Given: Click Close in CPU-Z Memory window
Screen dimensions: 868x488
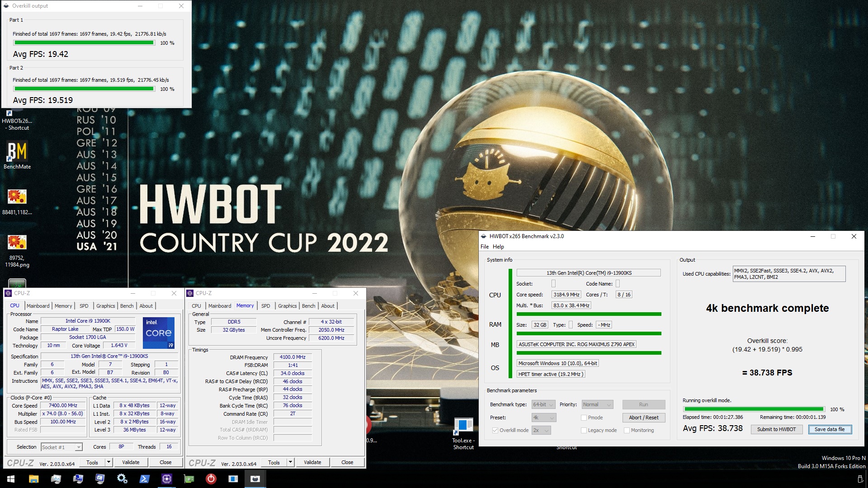Looking at the screenshot, I should [x=347, y=462].
